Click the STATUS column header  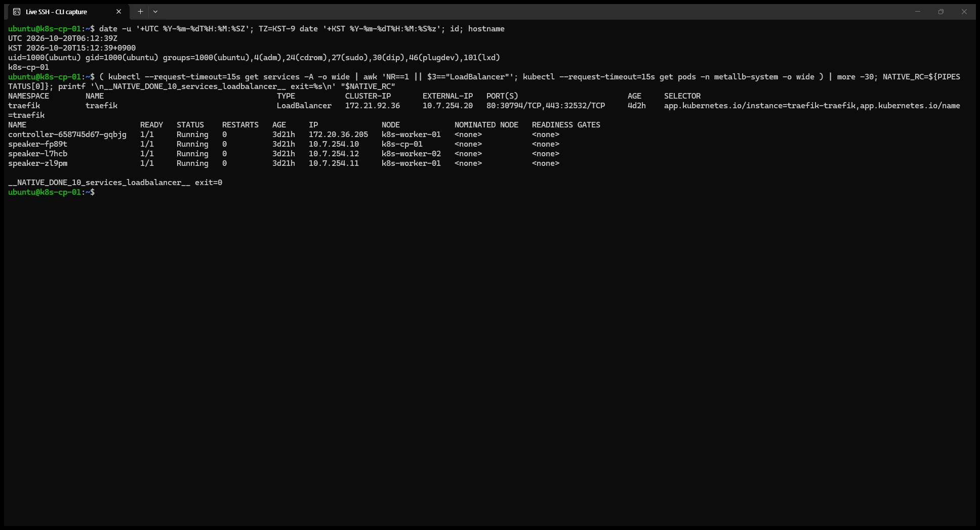190,125
